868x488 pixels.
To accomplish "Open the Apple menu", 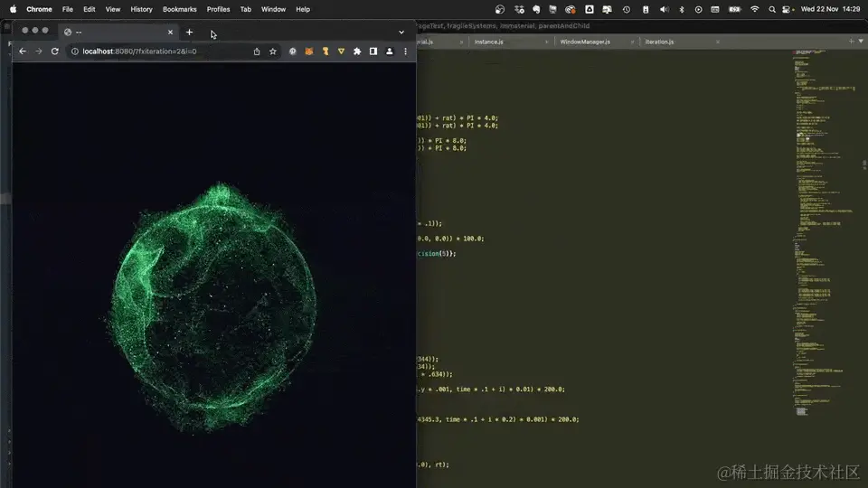I will click(13, 9).
